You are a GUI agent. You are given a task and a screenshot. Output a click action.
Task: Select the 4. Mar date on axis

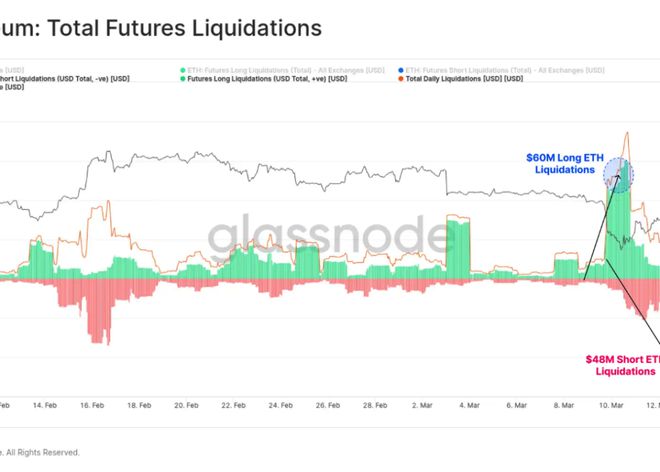pyautogui.click(x=470, y=406)
